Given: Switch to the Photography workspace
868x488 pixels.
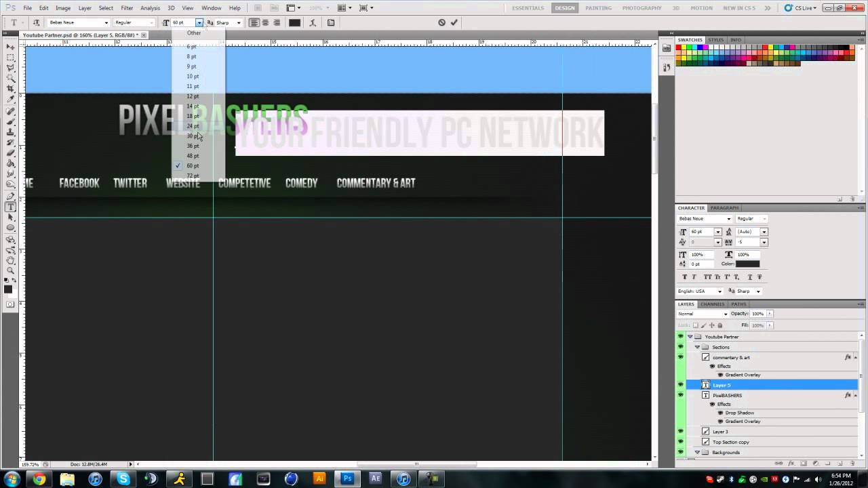Looking at the screenshot, I should coord(642,8).
